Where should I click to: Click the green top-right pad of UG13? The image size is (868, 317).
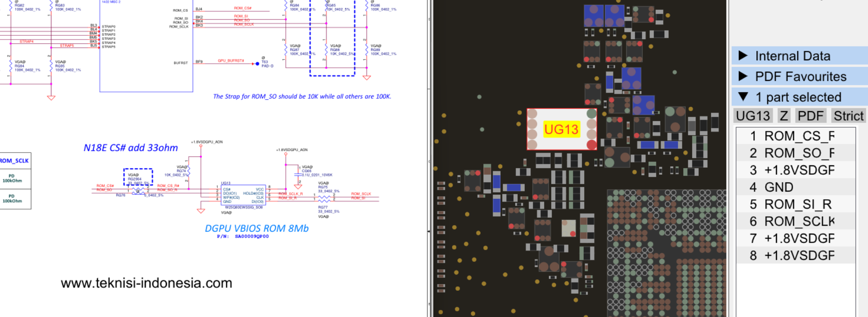pyautogui.click(x=591, y=114)
